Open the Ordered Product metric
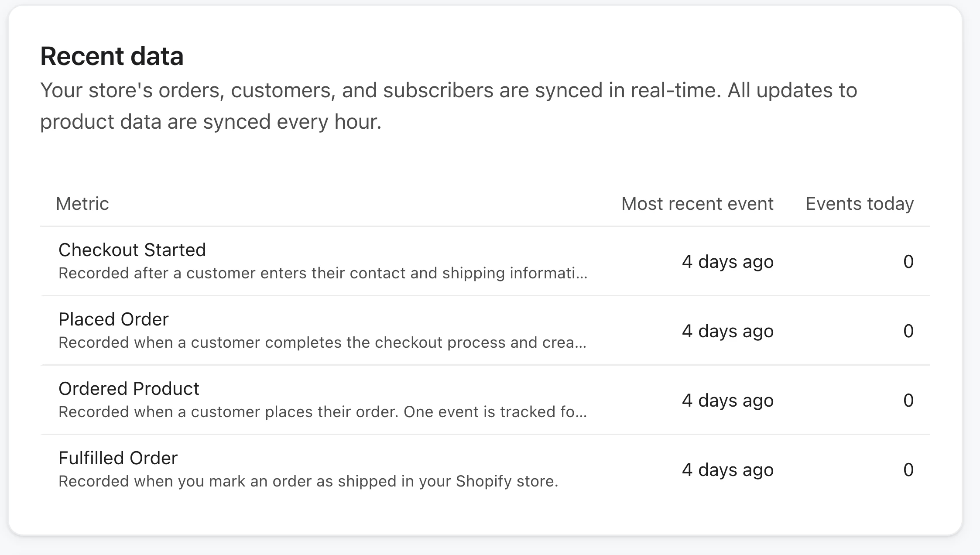980x555 pixels. coord(129,389)
